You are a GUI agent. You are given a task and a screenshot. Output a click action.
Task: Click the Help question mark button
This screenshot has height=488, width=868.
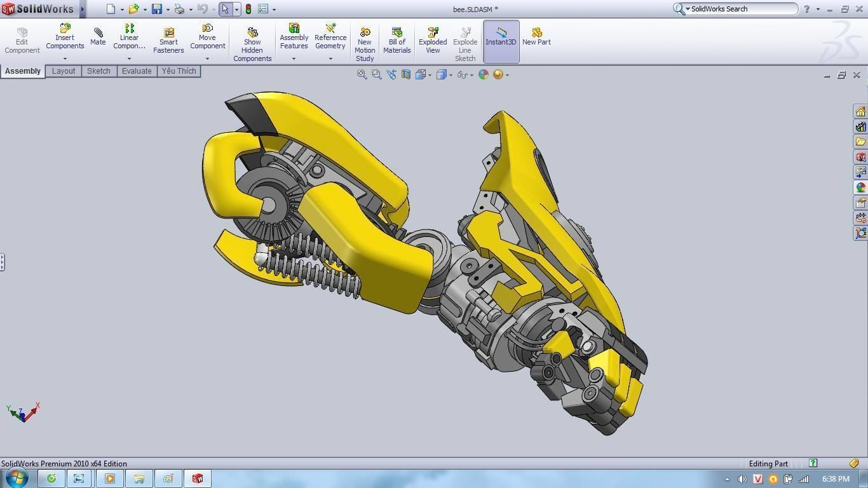807,9
